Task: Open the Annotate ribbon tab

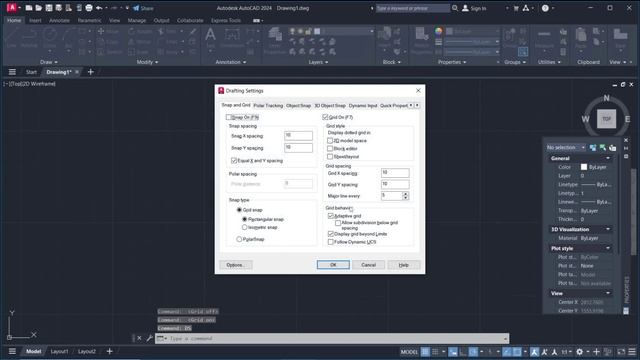Action: (59, 20)
